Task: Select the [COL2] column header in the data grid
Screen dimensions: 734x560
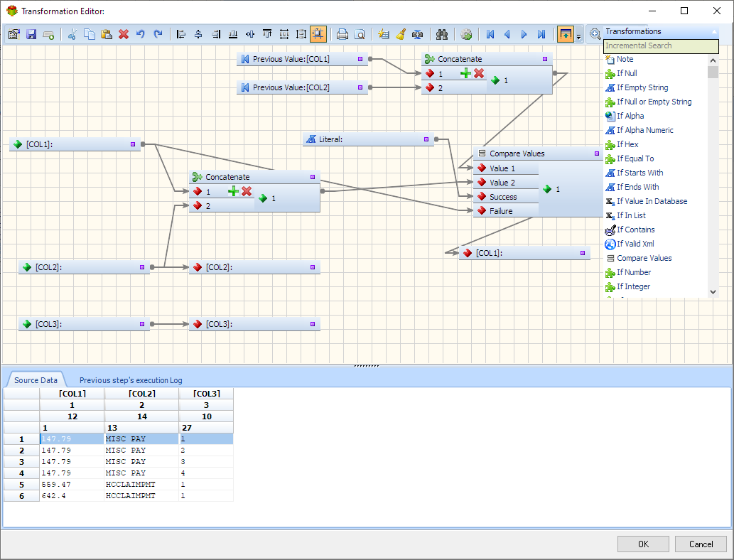Action: (142, 393)
